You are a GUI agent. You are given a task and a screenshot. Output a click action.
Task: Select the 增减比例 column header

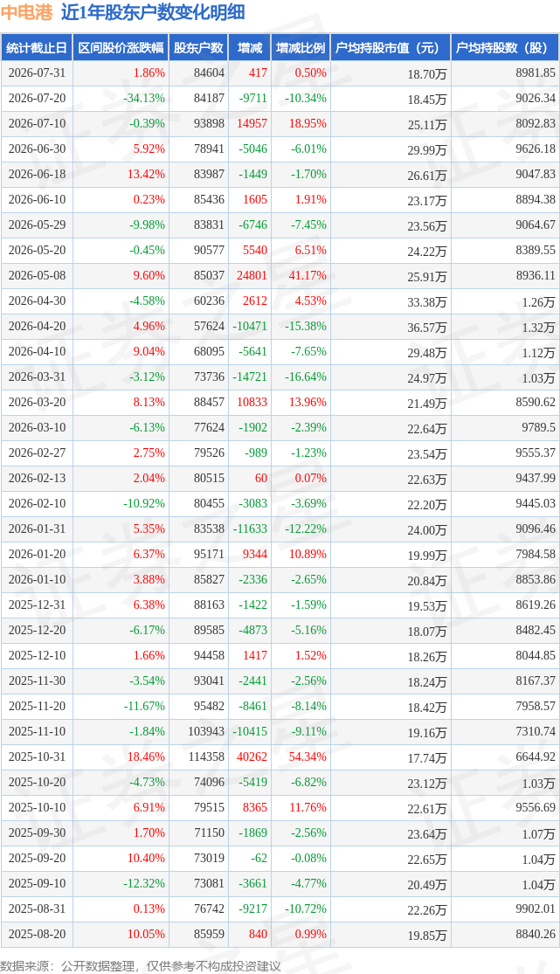tap(301, 48)
